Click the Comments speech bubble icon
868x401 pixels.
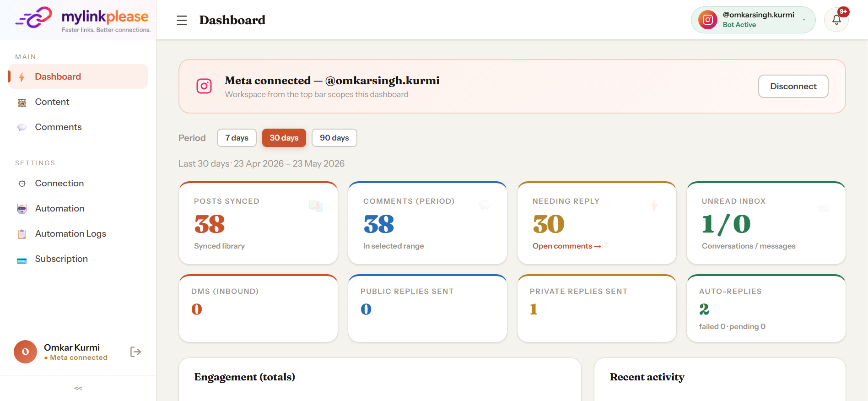point(22,127)
